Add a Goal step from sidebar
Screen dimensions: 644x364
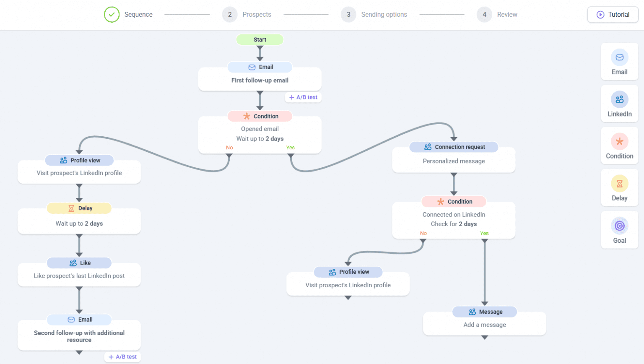point(619,230)
